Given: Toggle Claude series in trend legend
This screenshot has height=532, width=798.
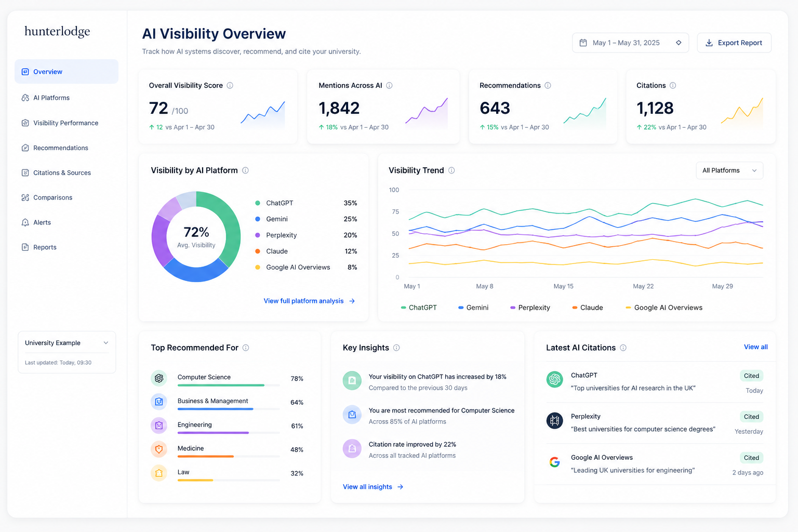Looking at the screenshot, I should coord(588,308).
